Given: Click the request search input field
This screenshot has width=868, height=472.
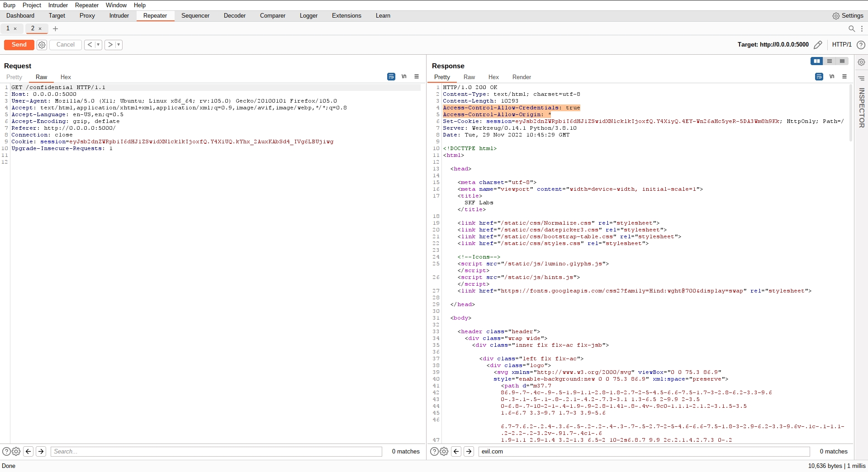Looking at the screenshot, I should click(217, 451).
